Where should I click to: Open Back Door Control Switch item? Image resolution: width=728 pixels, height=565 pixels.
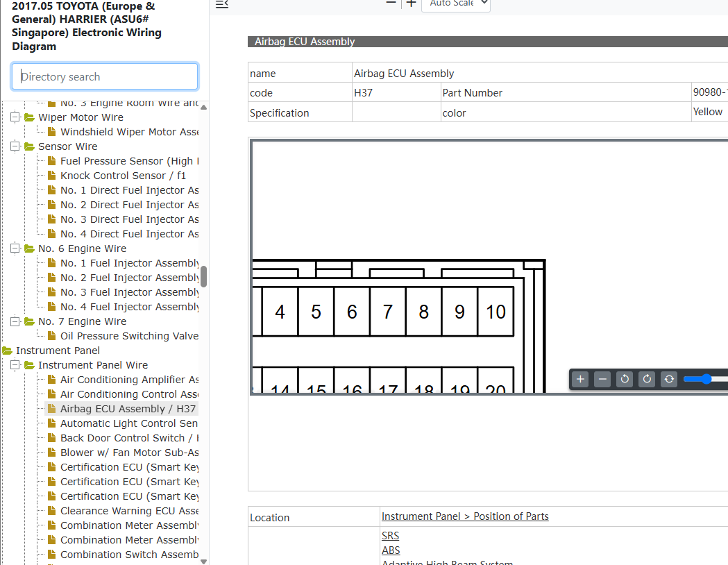[130, 438]
